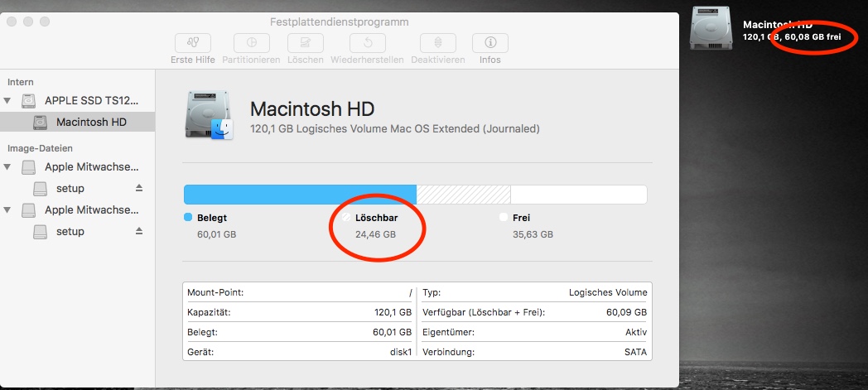The image size is (868, 390).
Task: Click the Image-Dateien sidebar section header
Action: [40, 148]
